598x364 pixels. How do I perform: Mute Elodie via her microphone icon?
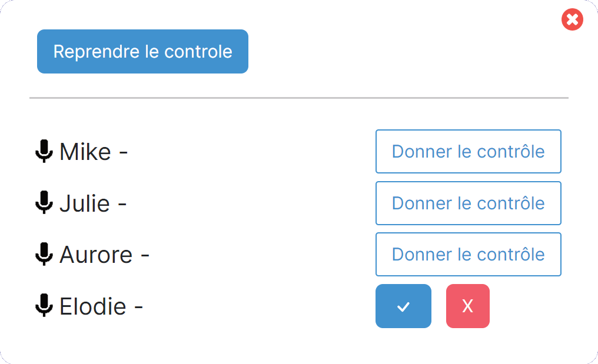coord(44,305)
